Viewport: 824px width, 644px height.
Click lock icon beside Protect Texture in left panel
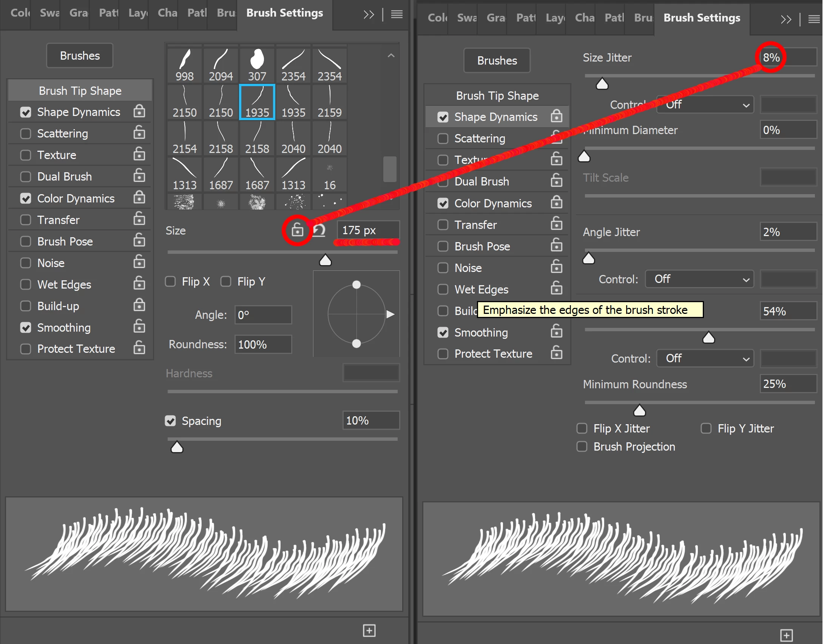pos(139,348)
